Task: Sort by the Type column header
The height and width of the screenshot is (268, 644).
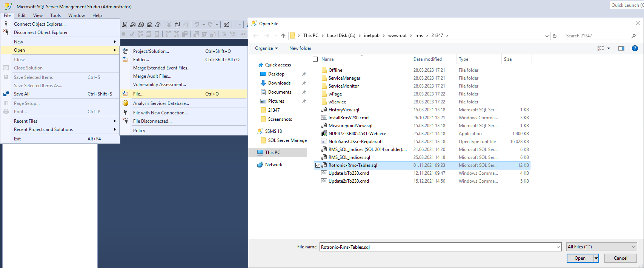Action: [x=479, y=59]
